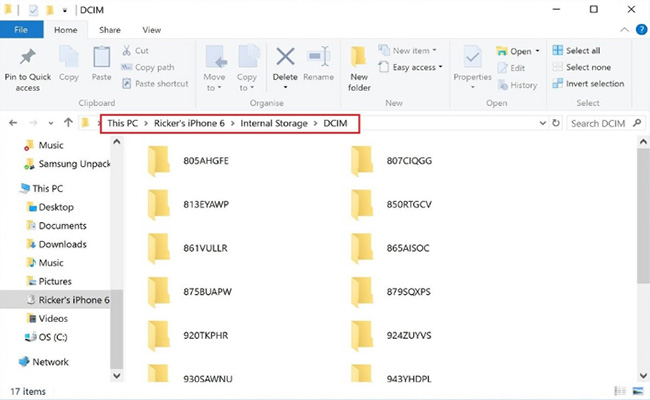Open the New item dropdown

pos(408,51)
